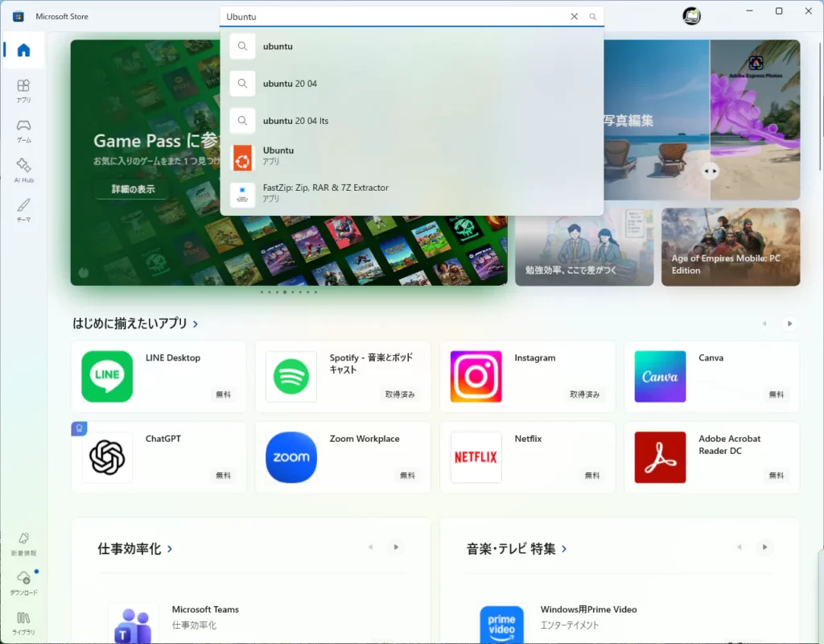Click the main page vertical scrollbar

[x=821, y=105]
